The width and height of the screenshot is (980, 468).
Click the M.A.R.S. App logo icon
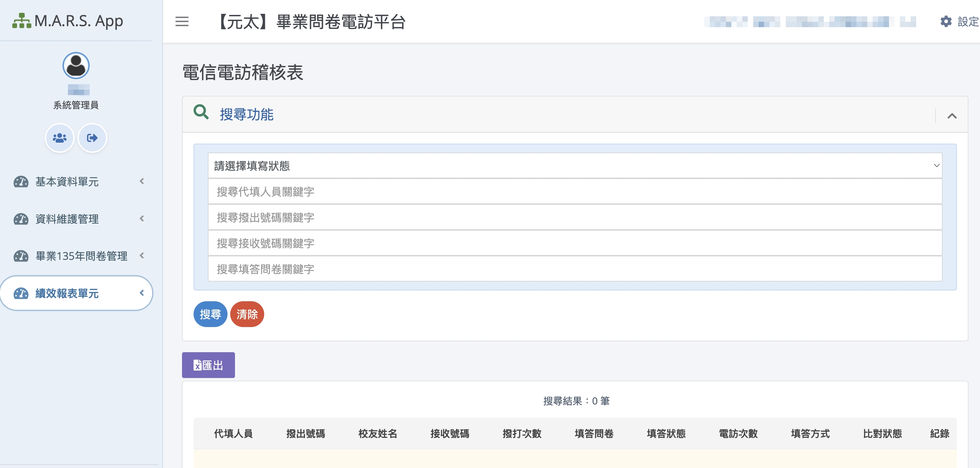pyautogui.click(x=21, y=21)
